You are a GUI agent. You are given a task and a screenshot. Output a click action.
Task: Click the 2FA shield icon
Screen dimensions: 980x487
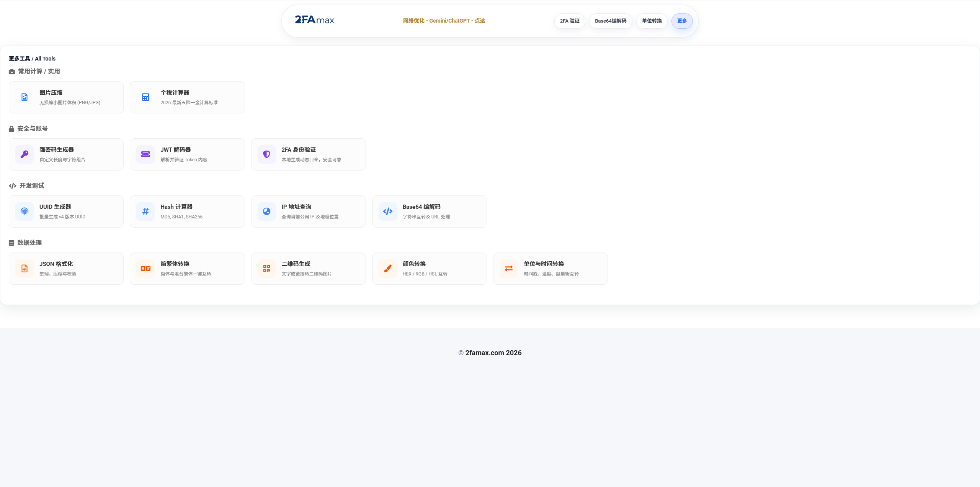pyautogui.click(x=266, y=154)
